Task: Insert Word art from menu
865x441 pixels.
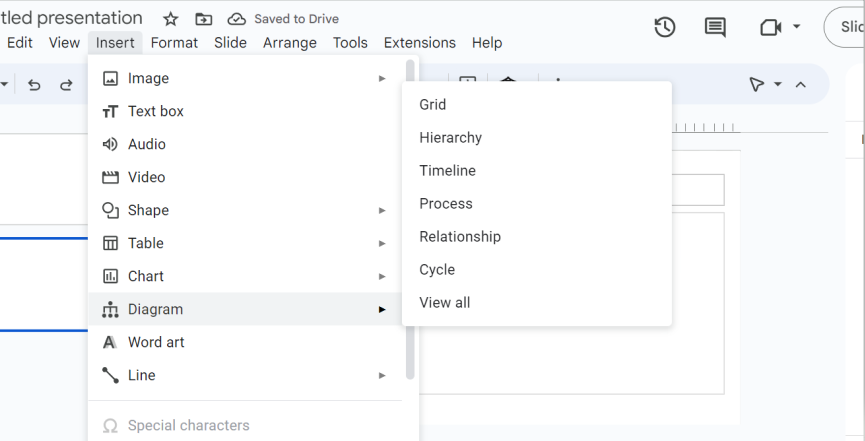Action: click(x=156, y=342)
